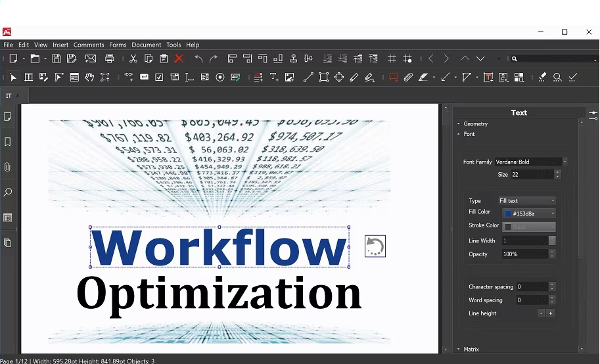Open the Insert menu
Viewport: 600px width, 364px height.
tap(60, 45)
